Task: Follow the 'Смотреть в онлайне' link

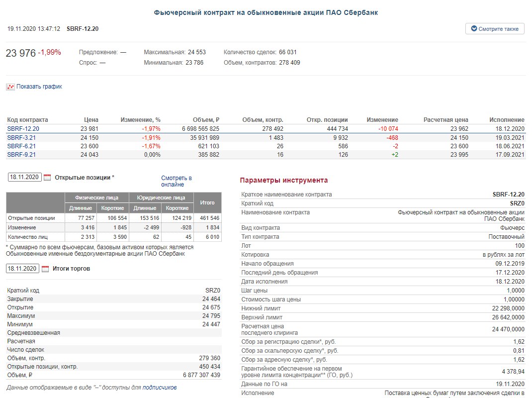Action: point(176,181)
